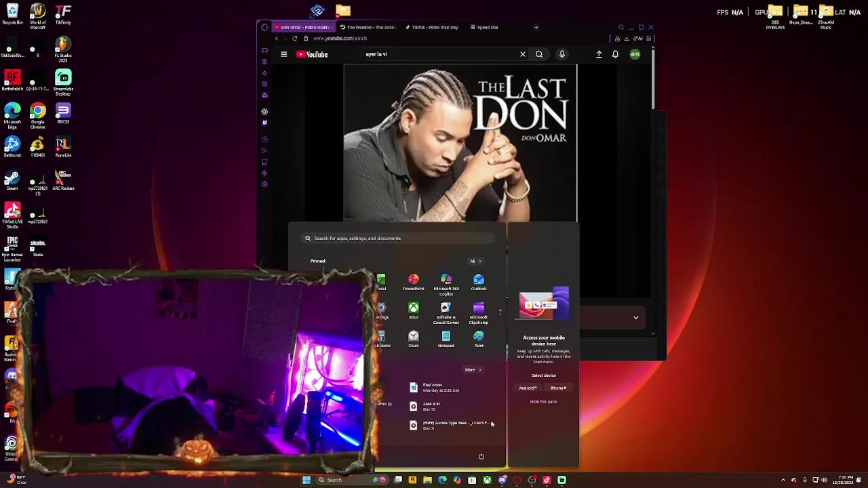Click Hide this pane link

(543, 402)
